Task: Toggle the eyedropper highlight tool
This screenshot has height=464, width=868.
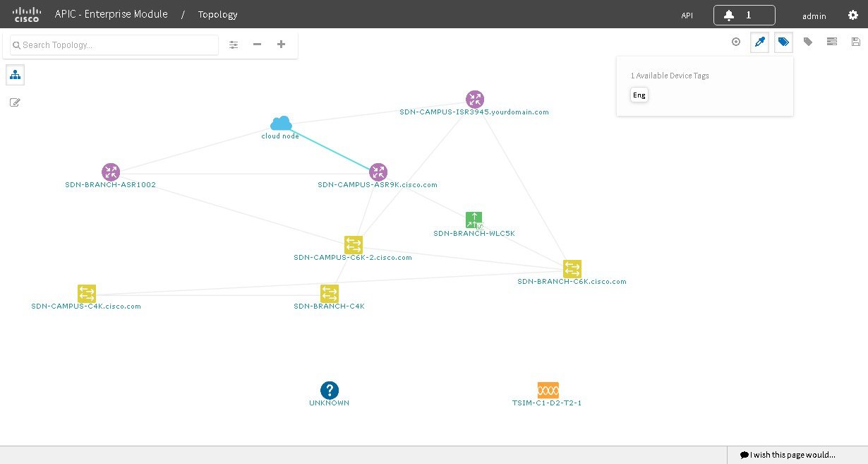Action: tap(759, 42)
